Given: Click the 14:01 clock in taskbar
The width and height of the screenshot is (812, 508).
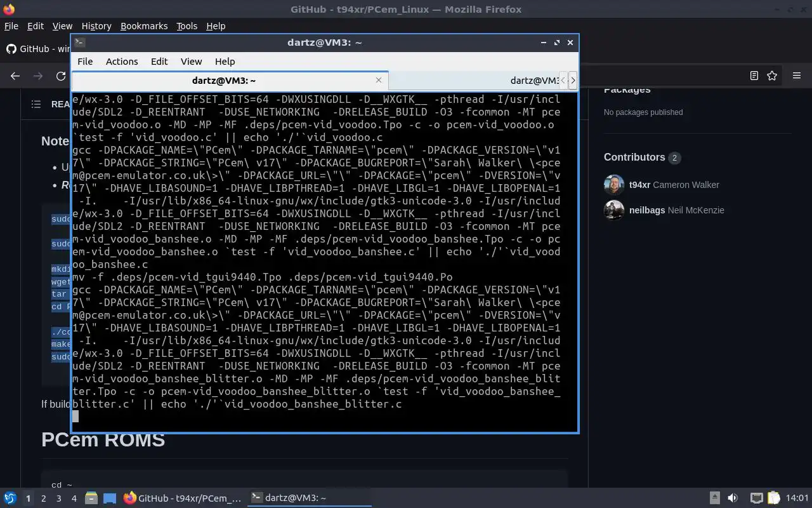Looking at the screenshot, I should tap(797, 498).
